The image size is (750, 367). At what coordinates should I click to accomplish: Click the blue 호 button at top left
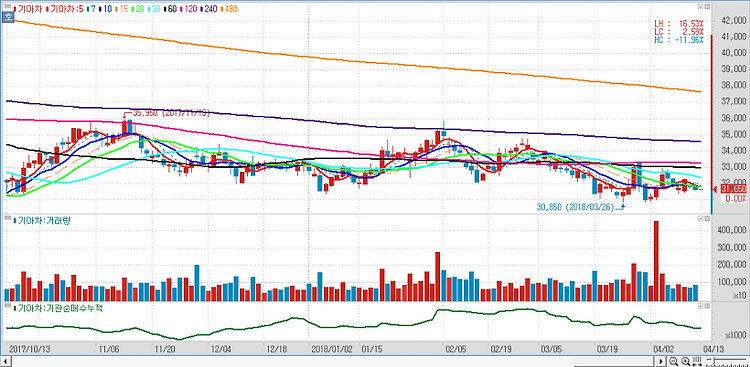7,17
